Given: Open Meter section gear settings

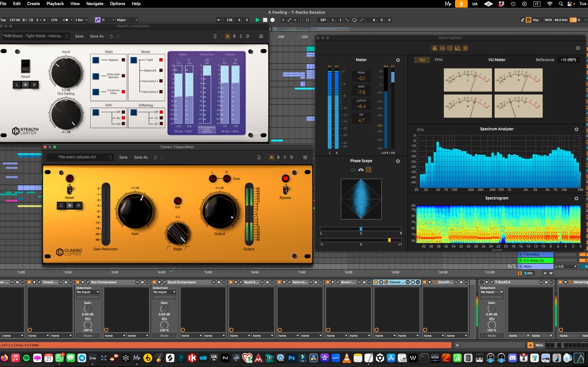Looking at the screenshot, I should [x=398, y=60].
